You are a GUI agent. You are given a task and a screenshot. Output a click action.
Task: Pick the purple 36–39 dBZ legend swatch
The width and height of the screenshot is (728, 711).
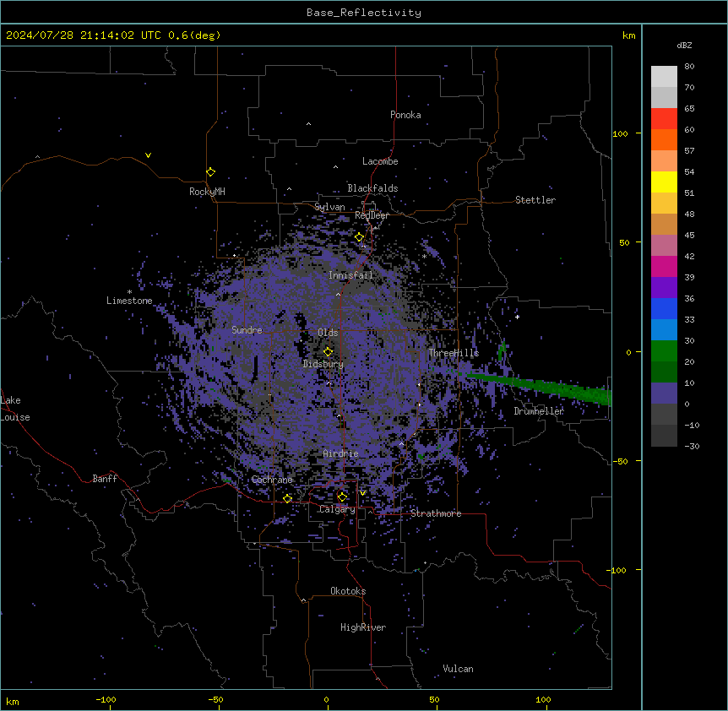664,288
